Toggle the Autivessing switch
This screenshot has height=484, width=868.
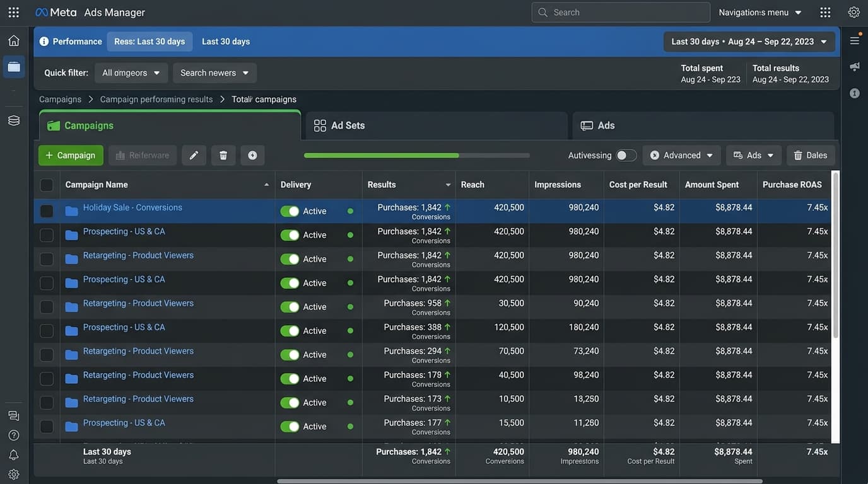click(626, 155)
